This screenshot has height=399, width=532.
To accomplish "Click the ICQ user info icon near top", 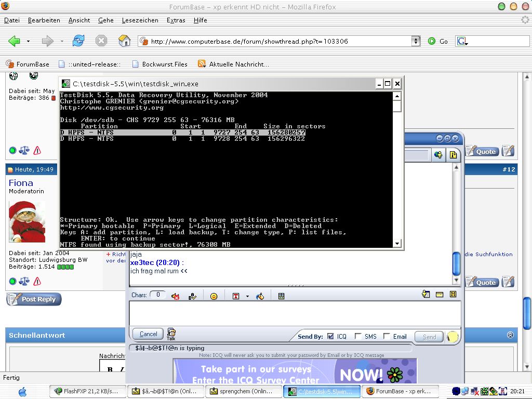I will point(438,155).
